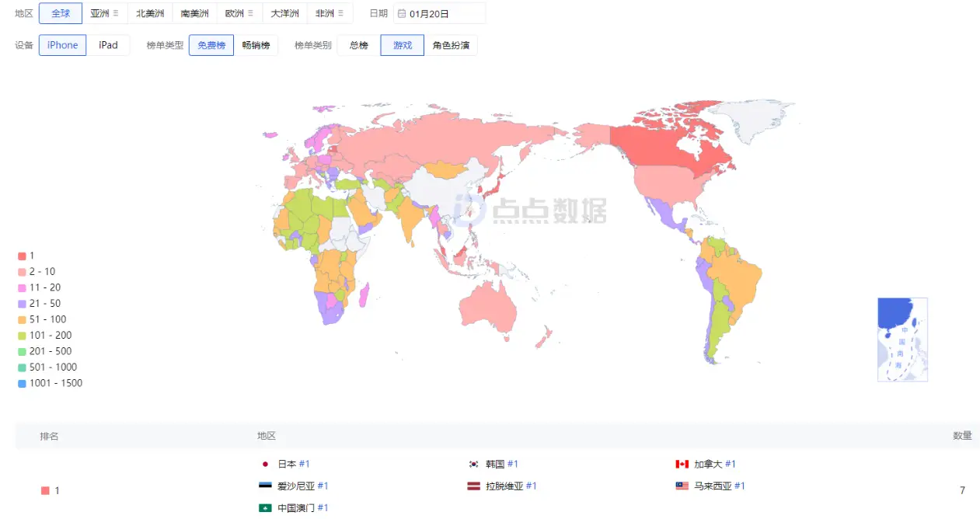Expand the 非洲 region dropdown
Screen dimensions: 980x519
tap(340, 14)
